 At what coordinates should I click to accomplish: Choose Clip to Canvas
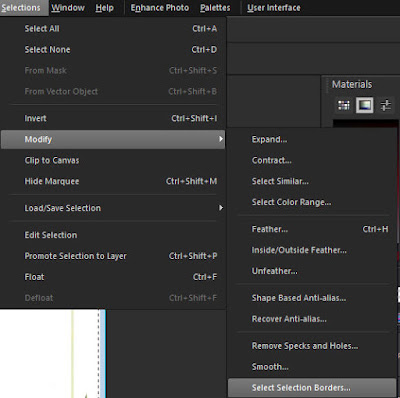[x=113, y=160]
